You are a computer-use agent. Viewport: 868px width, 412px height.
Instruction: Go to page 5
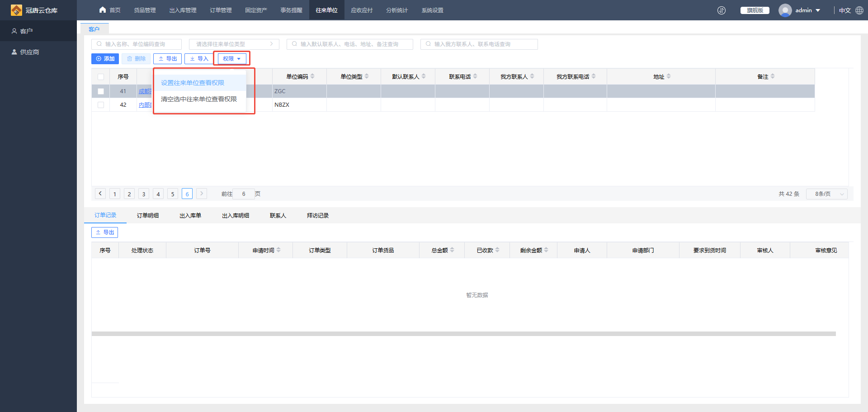tap(173, 194)
